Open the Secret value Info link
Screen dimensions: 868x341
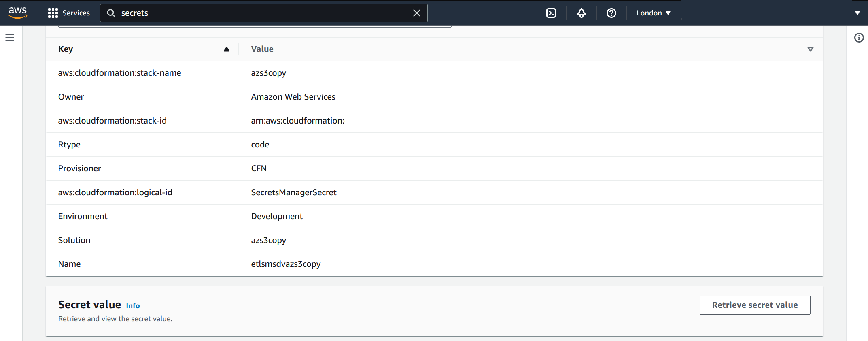pyautogui.click(x=133, y=306)
